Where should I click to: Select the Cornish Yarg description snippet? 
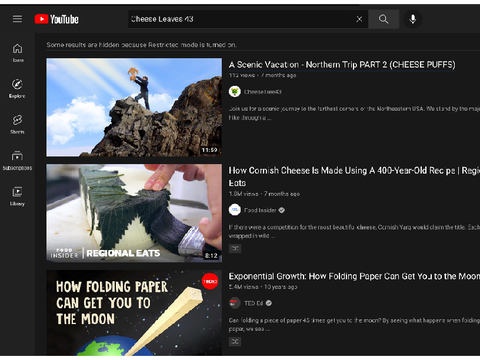(x=354, y=231)
